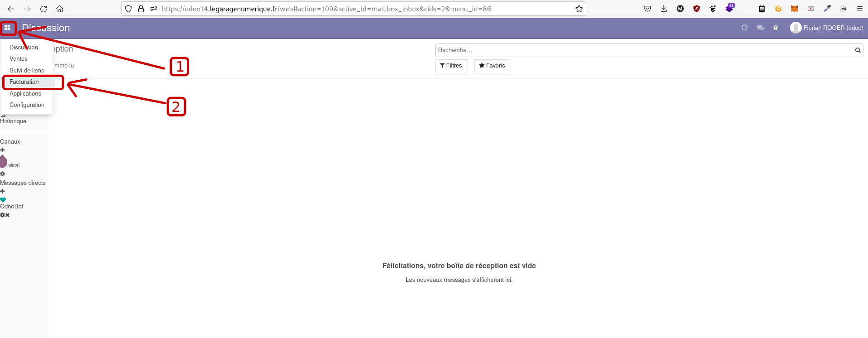
Task: Go to the browser home page
Action: [59, 9]
